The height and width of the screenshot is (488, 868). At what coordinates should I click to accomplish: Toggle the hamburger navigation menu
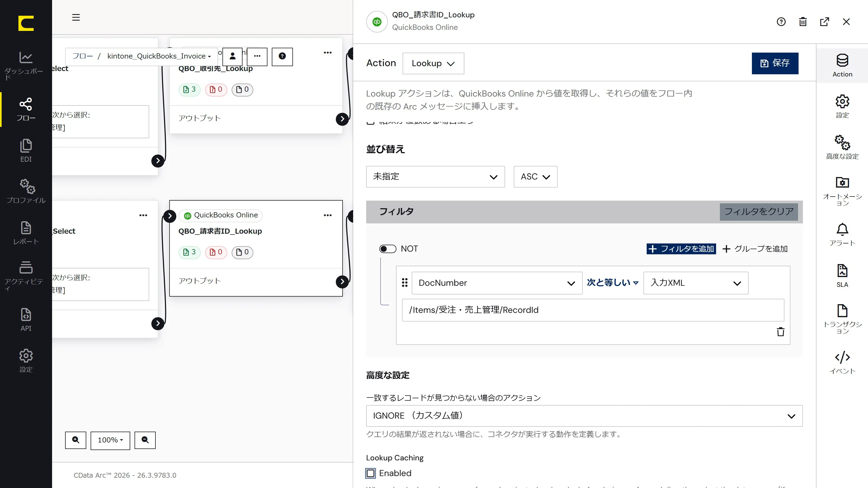[76, 18]
